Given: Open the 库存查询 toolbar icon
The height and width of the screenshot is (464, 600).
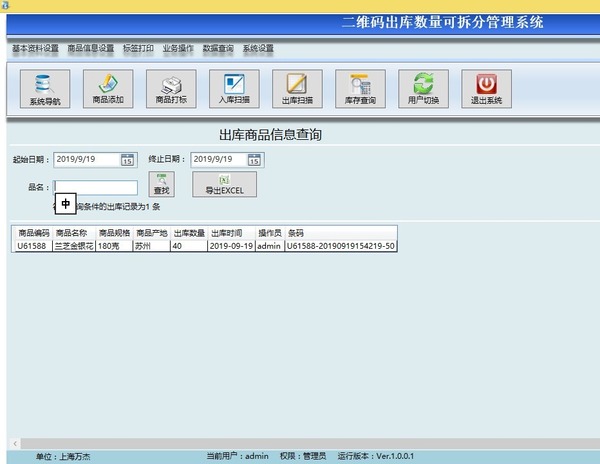Looking at the screenshot, I should (360, 89).
